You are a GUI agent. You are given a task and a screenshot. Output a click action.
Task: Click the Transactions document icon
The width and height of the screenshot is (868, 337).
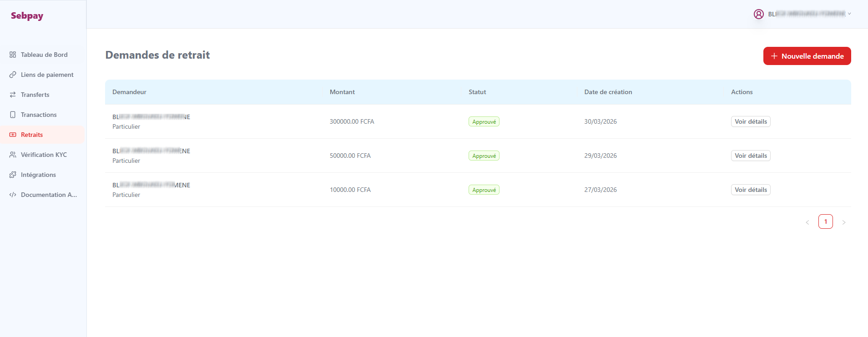(13, 115)
